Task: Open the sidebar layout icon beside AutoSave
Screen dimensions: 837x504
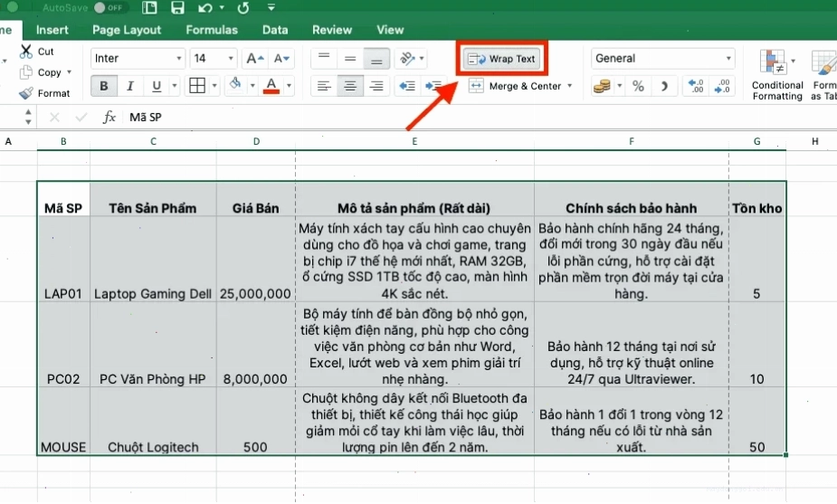Action: click(150, 7)
